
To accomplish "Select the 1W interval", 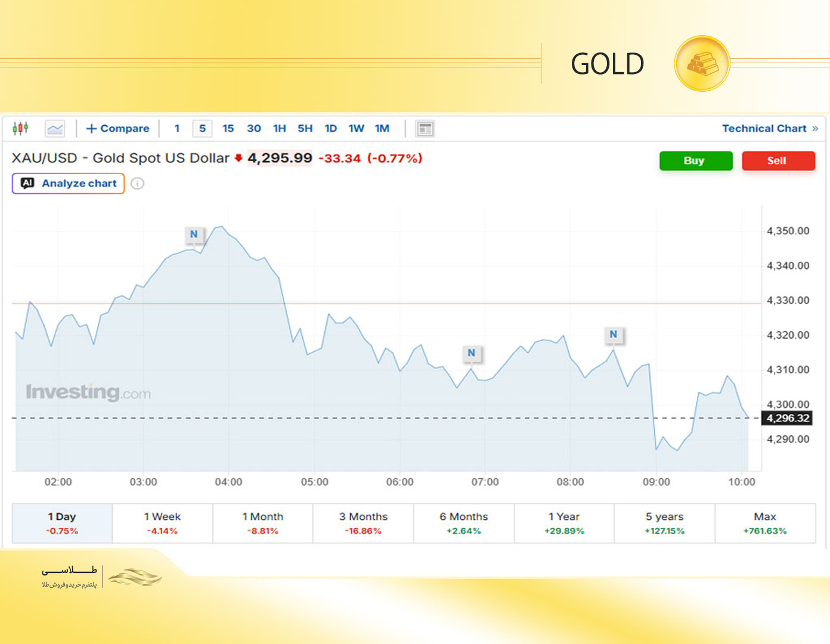I will click(357, 128).
